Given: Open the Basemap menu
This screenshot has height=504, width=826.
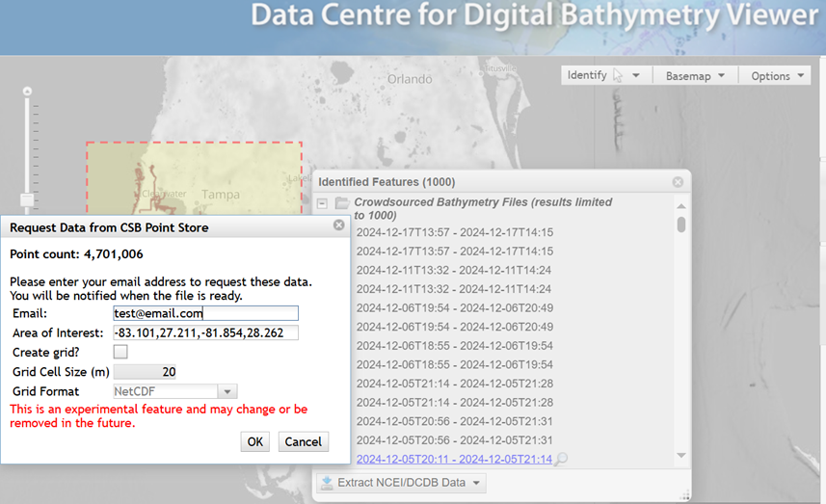Looking at the screenshot, I should point(695,76).
